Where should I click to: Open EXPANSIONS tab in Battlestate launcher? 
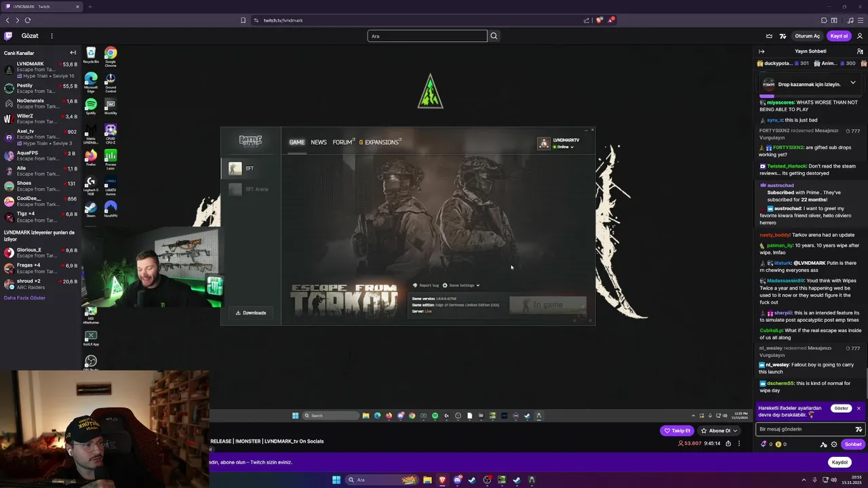tap(380, 142)
